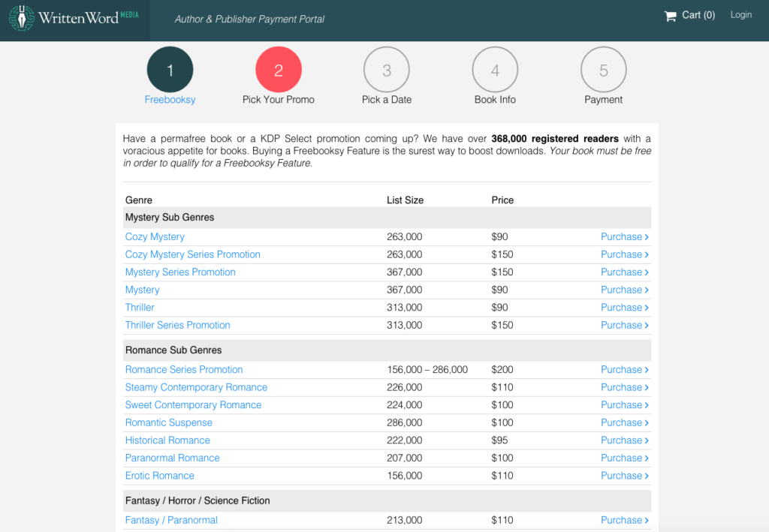The height and width of the screenshot is (532, 769).
Task: Select step 2 Pick Your Promo
Action: point(279,70)
